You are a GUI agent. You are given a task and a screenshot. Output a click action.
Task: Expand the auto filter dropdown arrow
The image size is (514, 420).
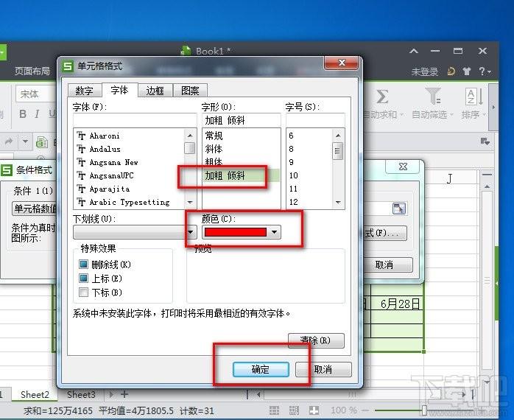451,115
